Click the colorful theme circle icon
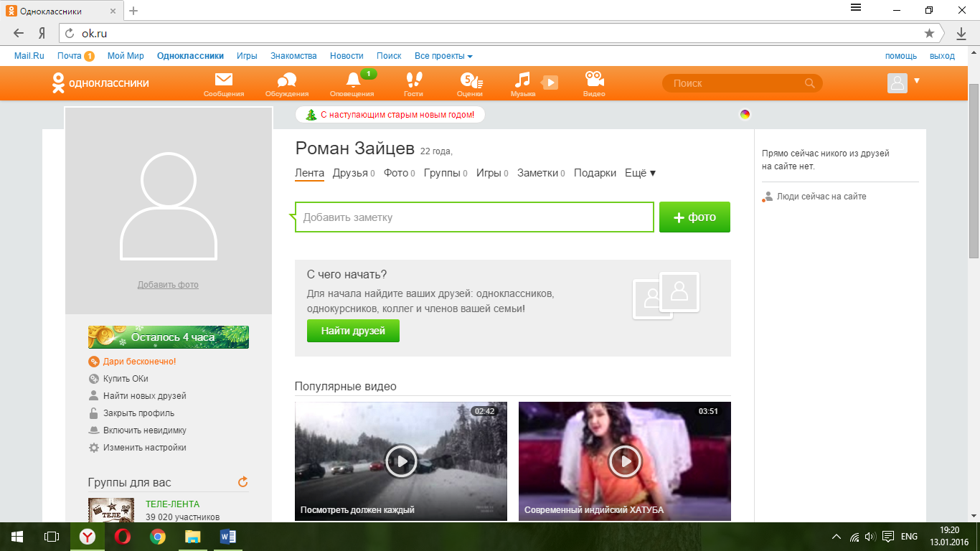Screen dimensions: 980x551 pyautogui.click(x=745, y=114)
